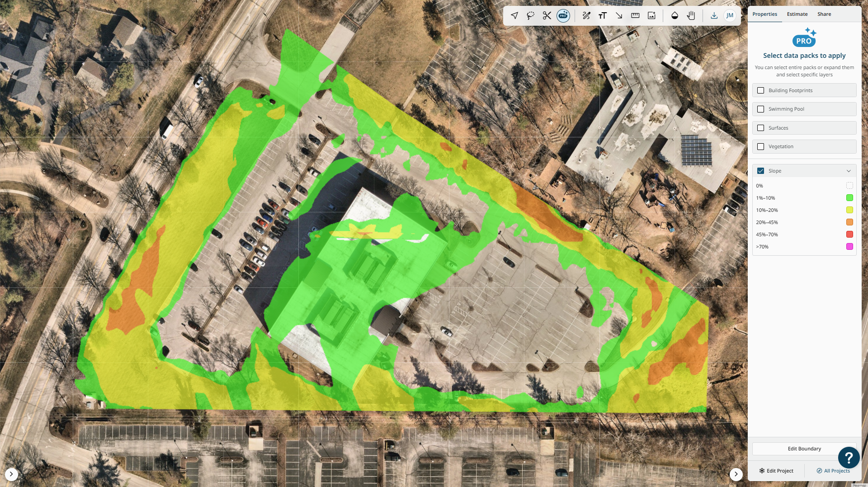Check the Swimming Pool checkbox
This screenshot has height=487, width=868.
[x=760, y=108]
